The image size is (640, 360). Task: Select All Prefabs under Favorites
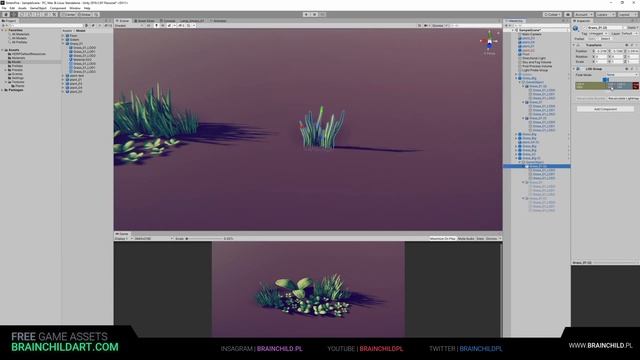pyautogui.click(x=19, y=42)
